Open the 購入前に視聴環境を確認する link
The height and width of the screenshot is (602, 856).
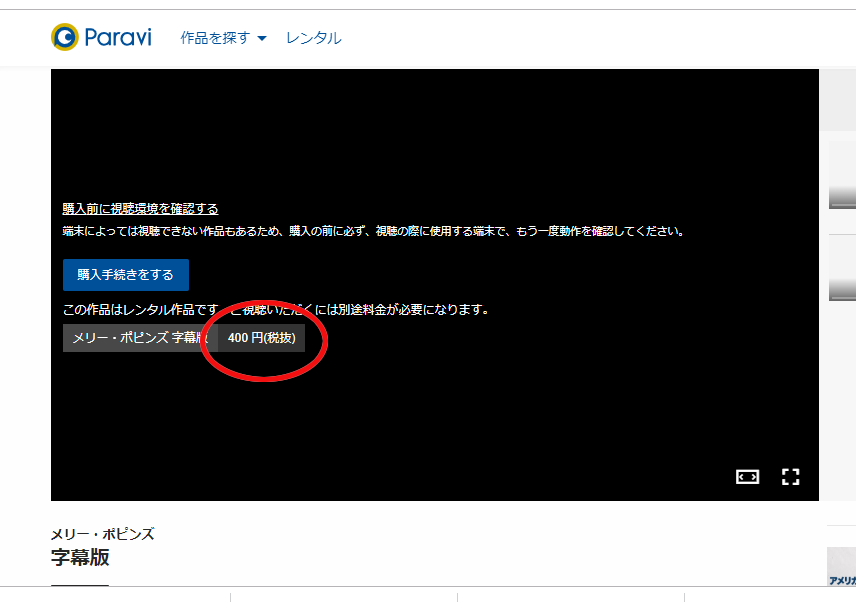(140, 208)
